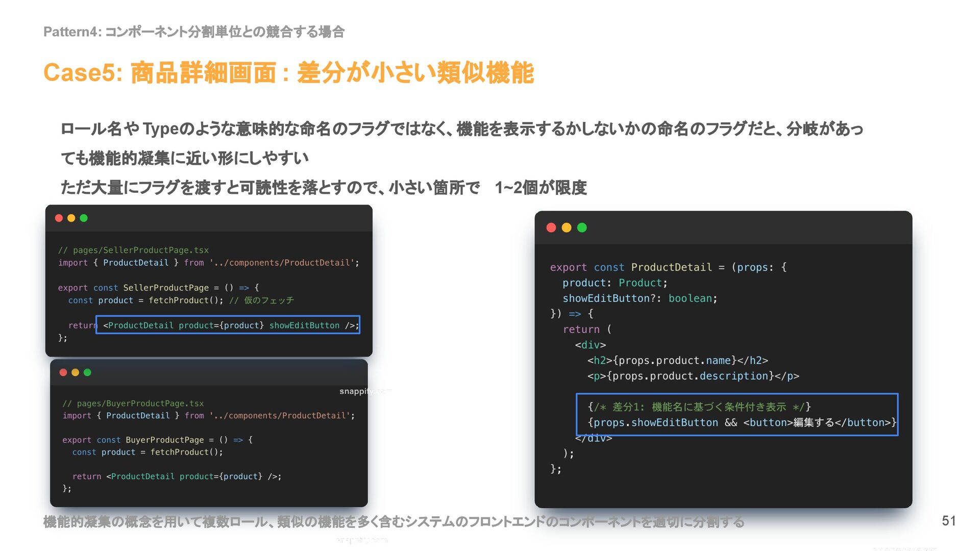
Task: Click yellow dot on BuyerProductPage code window
Action: pos(76,372)
